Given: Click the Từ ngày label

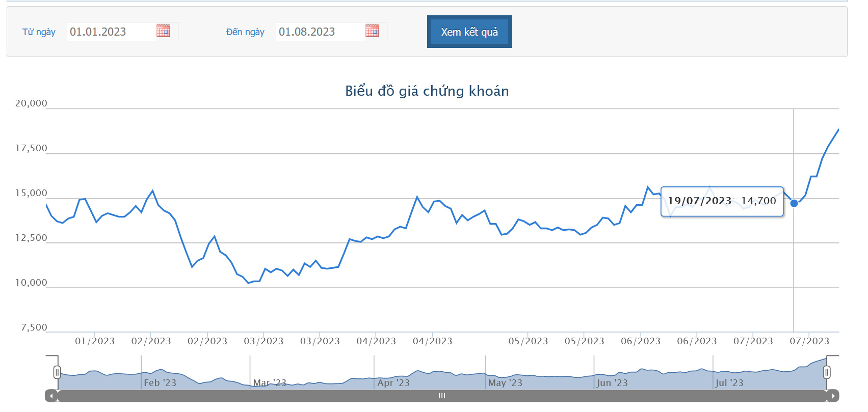Looking at the screenshot, I should click(39, 32).
